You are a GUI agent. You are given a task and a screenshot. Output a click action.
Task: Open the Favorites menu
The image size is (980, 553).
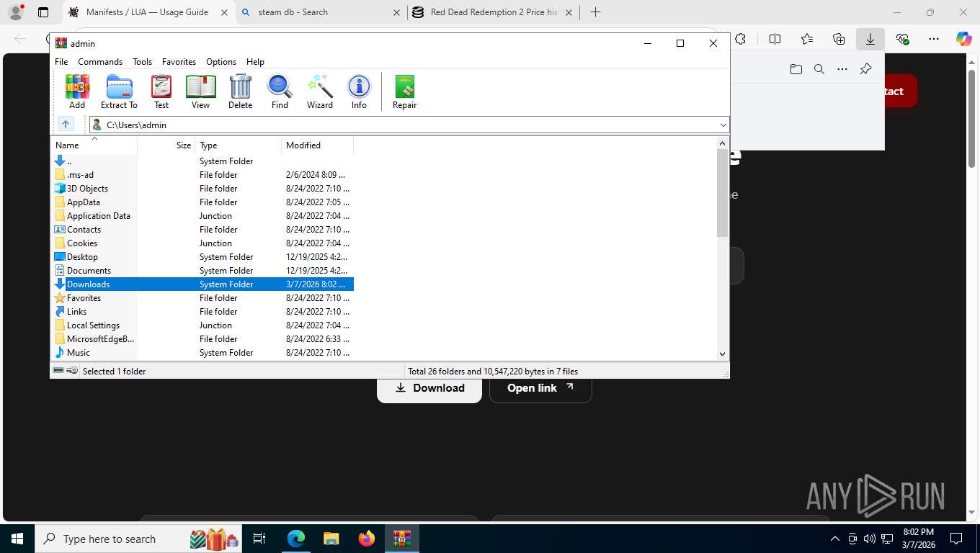click(x=179, y=62)
